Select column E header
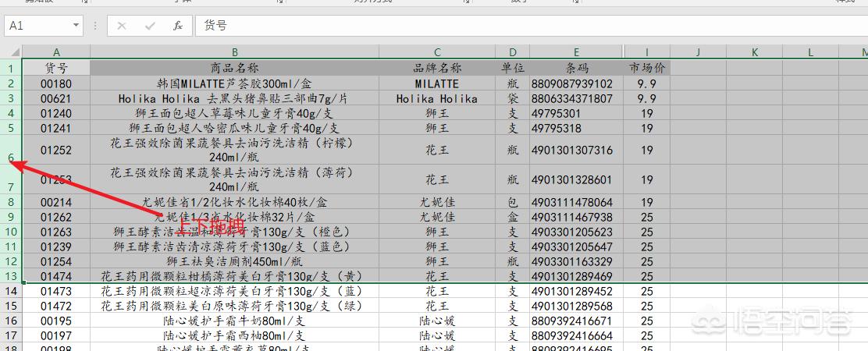Viewport: 868px width, 351px height. (576, 52)
